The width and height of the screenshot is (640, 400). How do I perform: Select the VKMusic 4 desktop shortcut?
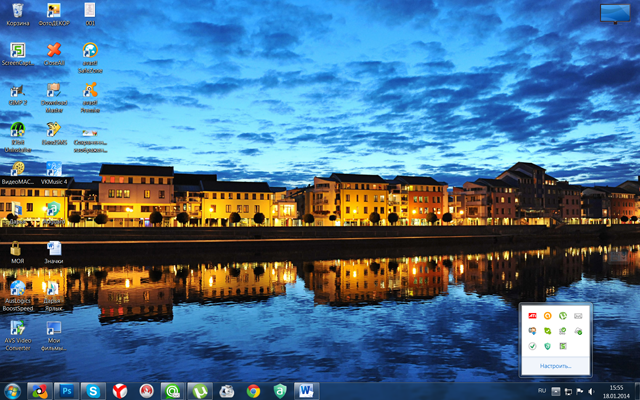[53, 173]
